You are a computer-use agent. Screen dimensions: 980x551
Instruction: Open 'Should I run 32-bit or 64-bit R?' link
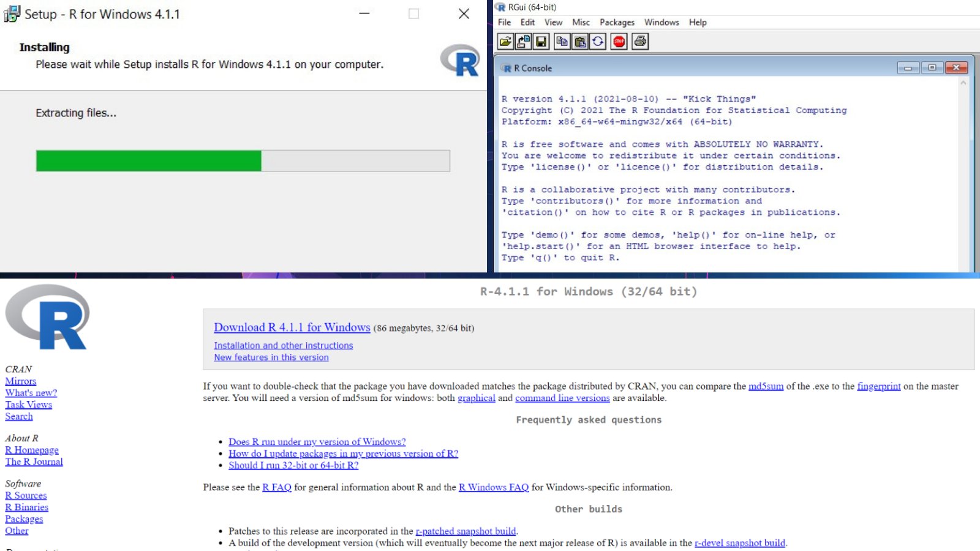293,465
